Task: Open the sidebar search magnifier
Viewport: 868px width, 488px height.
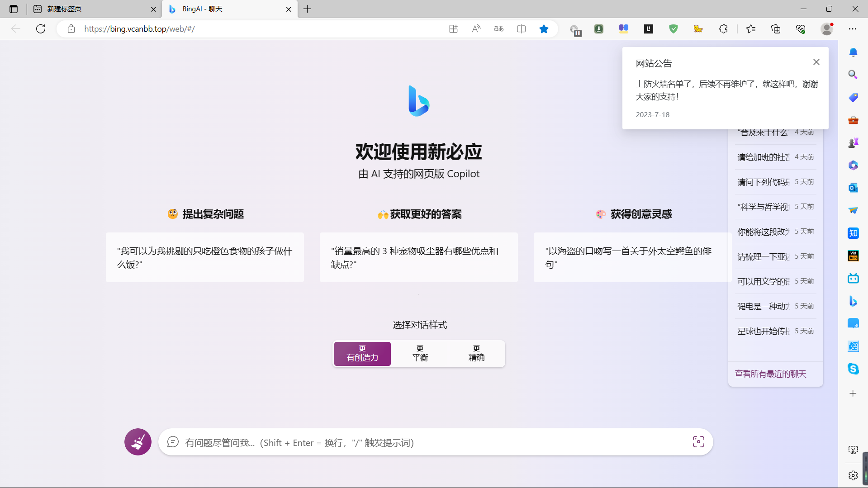Action: (853, 75)
